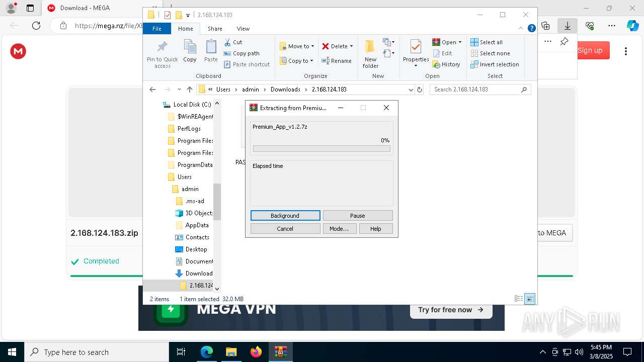Select the Home ribbon tab
644x362 pixels.
coord(185,29)
